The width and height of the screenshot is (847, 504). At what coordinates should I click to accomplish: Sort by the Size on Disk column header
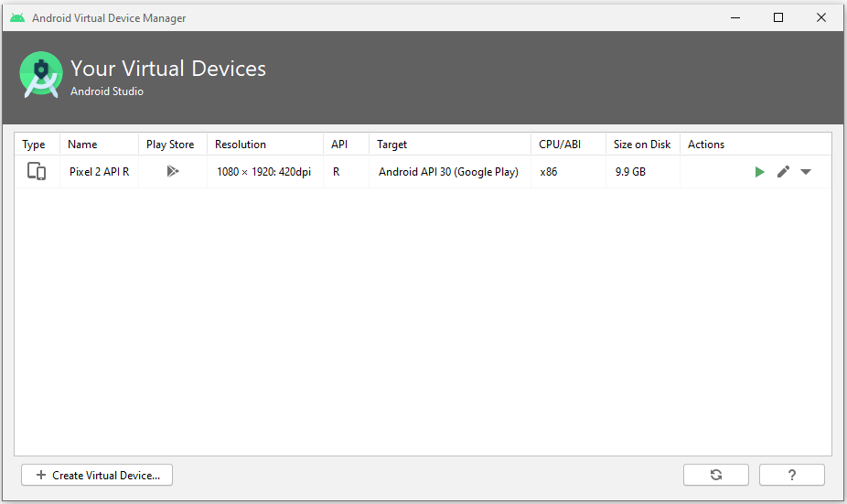[x=643, y=145]
